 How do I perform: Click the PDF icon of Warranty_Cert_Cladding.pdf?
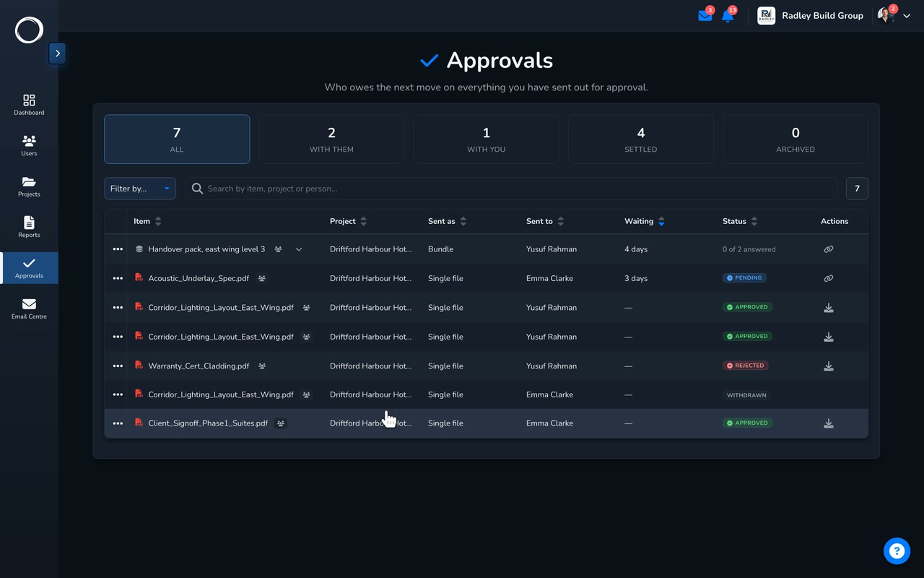click(x=139, y=365)
